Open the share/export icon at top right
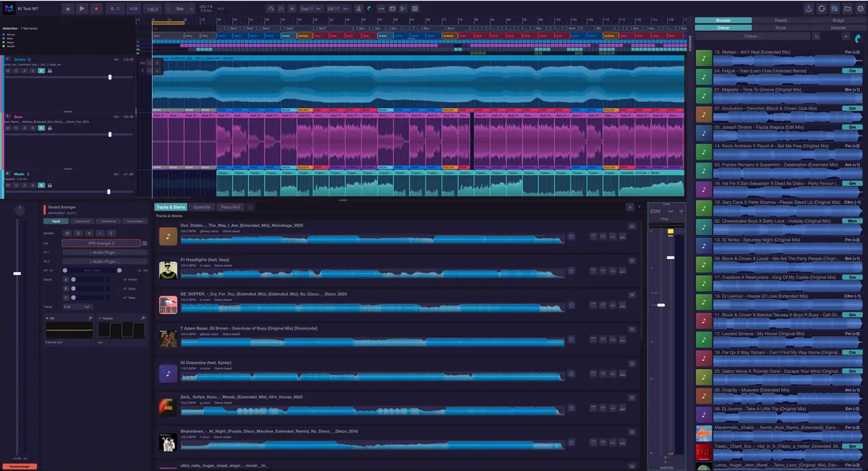 [808, 9]
